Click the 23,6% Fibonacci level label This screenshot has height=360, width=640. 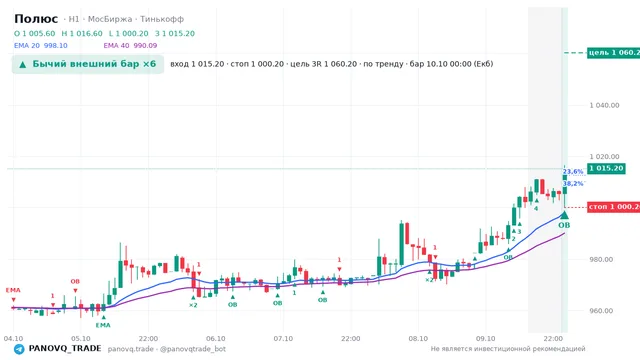[x=573, y=171]
